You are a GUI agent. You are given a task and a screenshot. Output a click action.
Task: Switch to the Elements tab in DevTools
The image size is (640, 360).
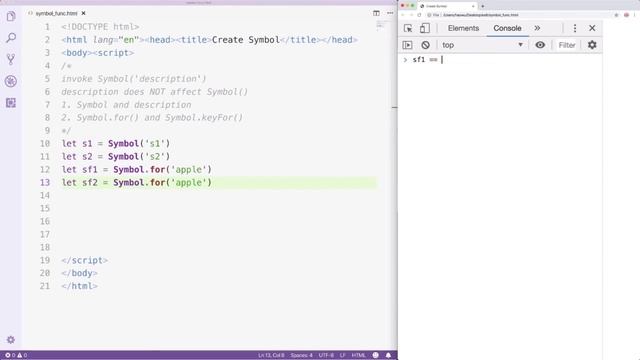(463, 28)
